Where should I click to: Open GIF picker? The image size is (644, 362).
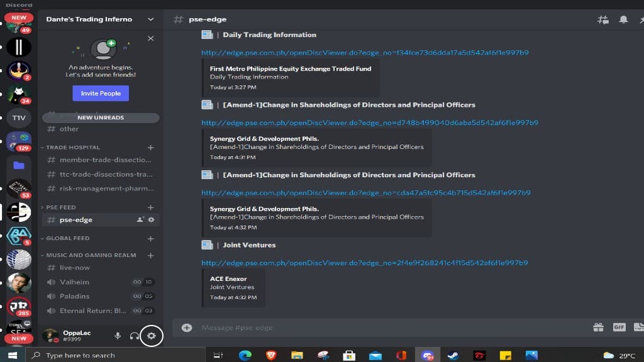[619, 327]
